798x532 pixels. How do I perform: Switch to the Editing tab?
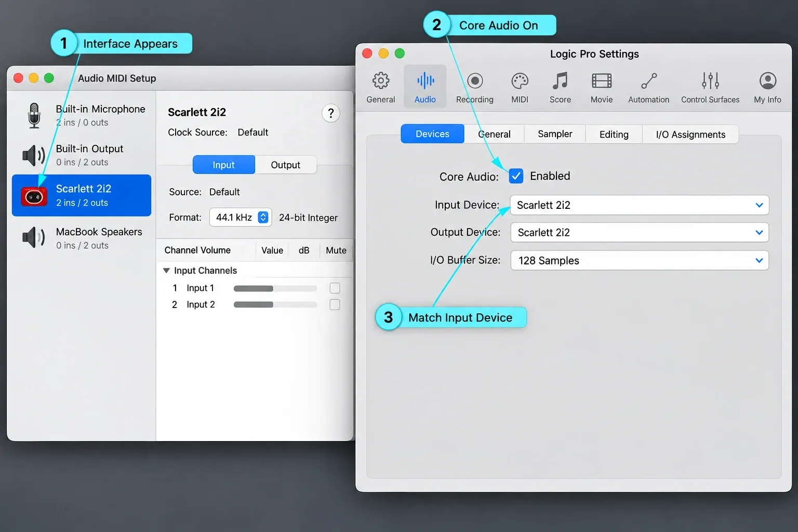click(614, 134)
